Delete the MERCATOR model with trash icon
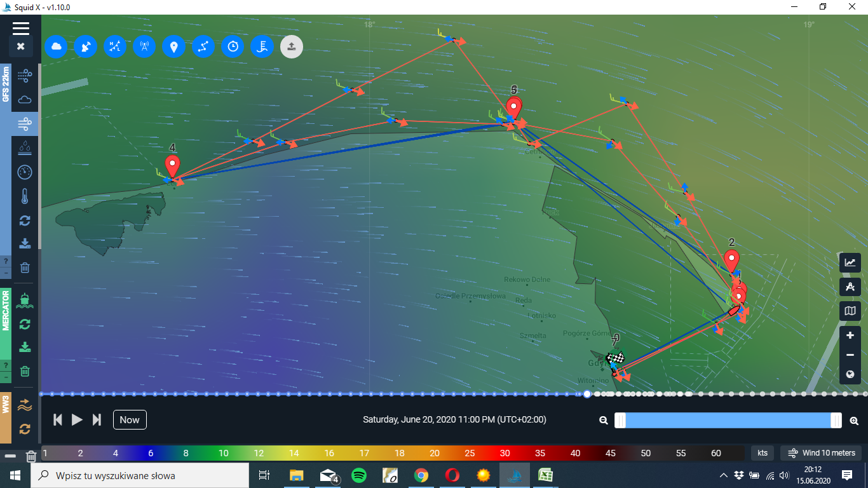 (x=25, y=371)
